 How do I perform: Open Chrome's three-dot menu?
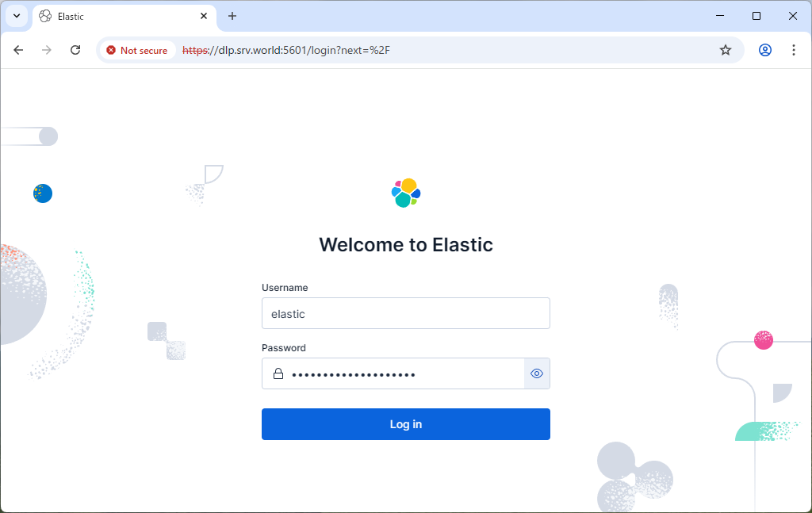(x=793, y=50)
